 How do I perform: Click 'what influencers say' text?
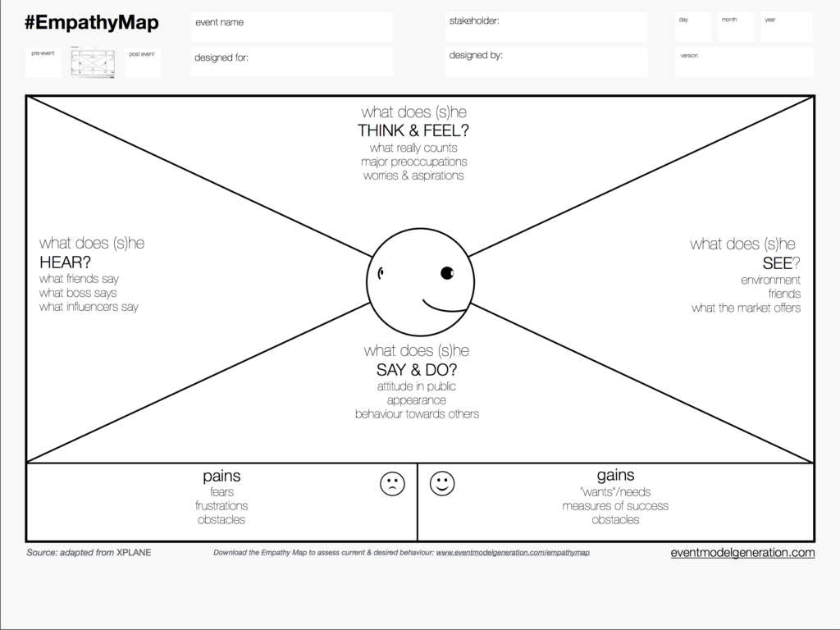pyautogui.click(x=89, y=307)
